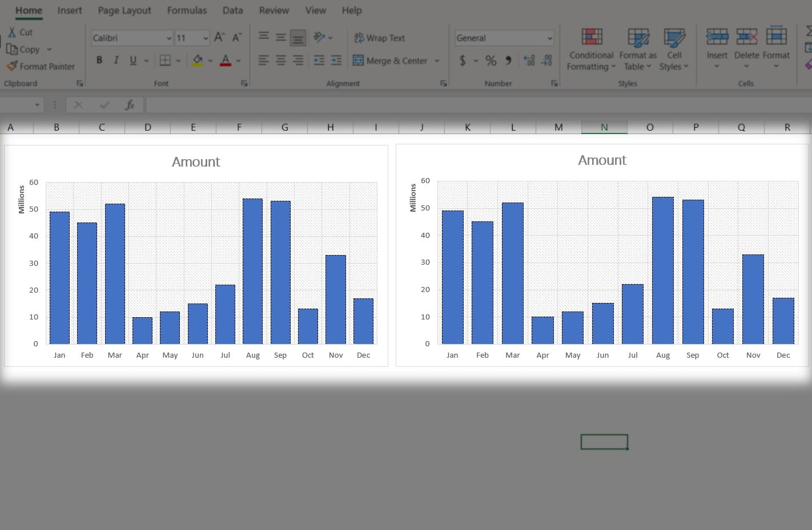812x530 pixels.
Task: Toggle Italic formatting
Action: (x=116, y=60)
